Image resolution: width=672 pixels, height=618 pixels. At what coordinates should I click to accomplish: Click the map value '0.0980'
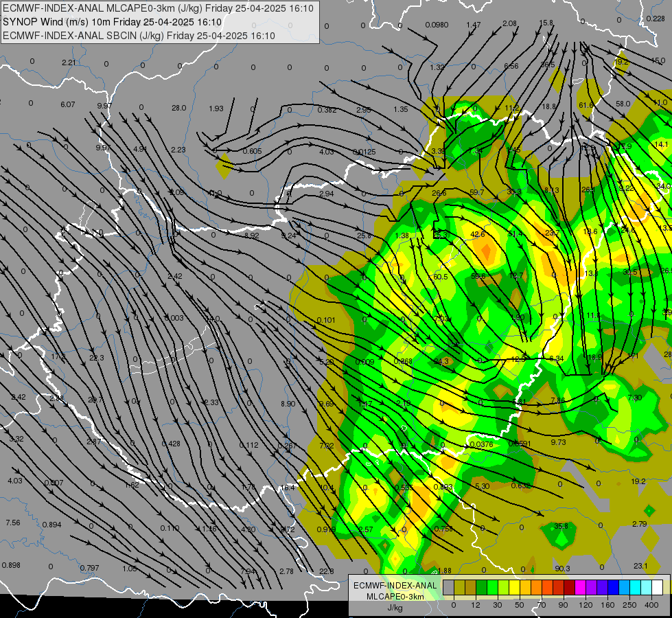click(x=437, y=25)
